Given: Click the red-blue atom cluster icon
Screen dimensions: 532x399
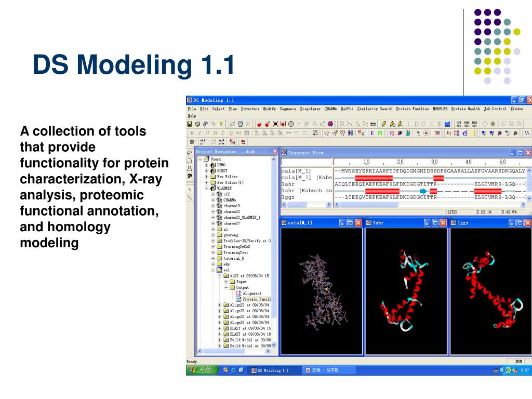Looking at the screenshot, I should pos(330,124).
